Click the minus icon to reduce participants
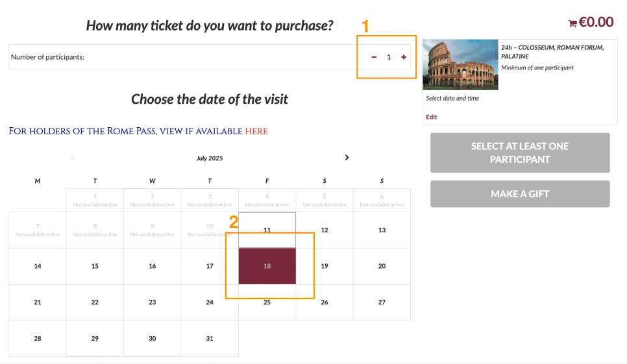 click(374, 57)
